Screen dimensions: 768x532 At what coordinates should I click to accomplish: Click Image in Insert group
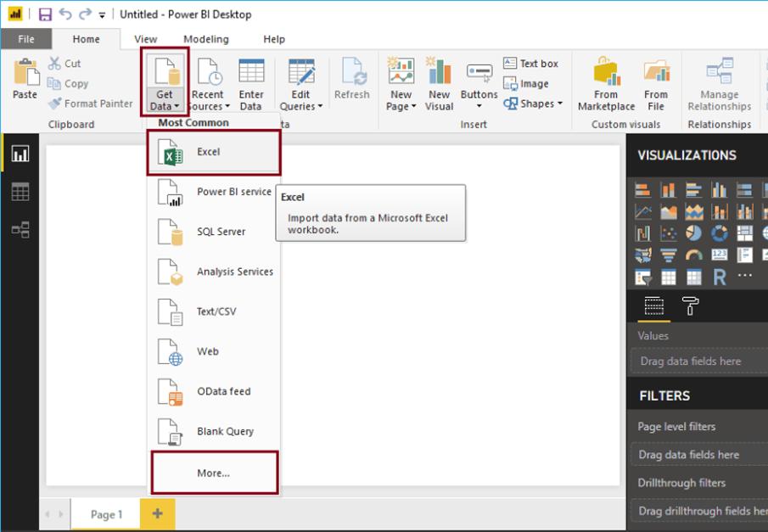526,84
